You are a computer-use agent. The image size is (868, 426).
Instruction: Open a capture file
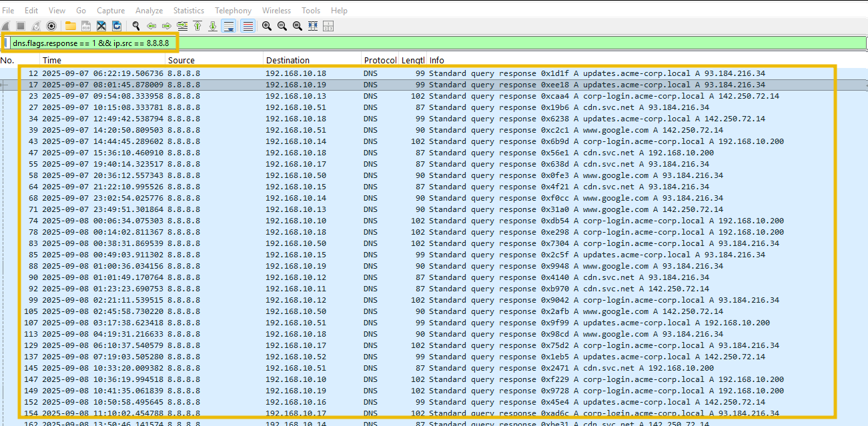70,26
